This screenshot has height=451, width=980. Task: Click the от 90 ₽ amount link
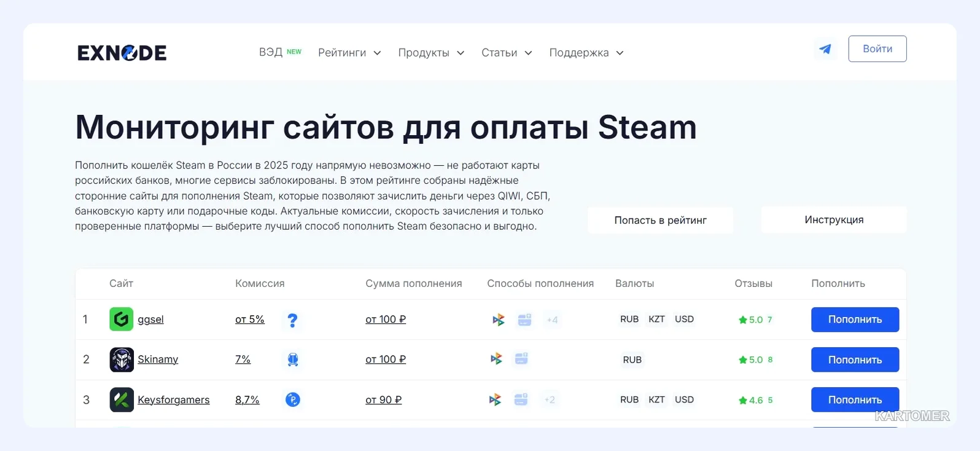384,400
